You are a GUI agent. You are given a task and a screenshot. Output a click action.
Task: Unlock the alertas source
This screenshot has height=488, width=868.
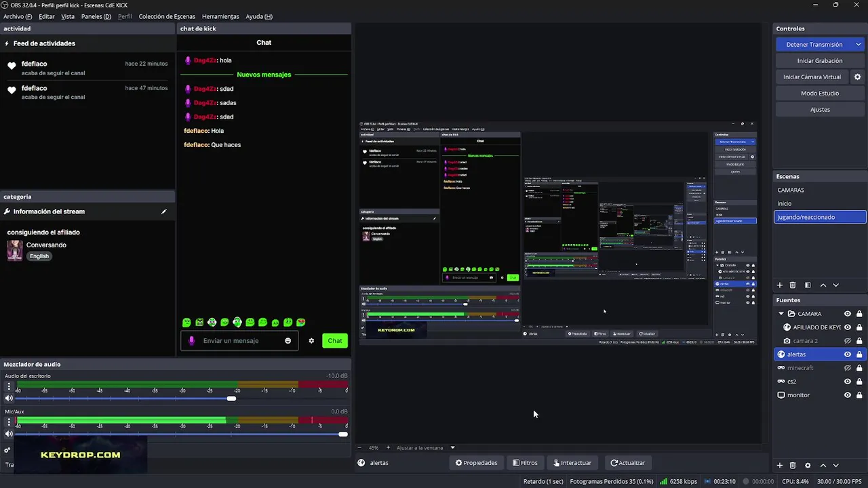point(859,354)
